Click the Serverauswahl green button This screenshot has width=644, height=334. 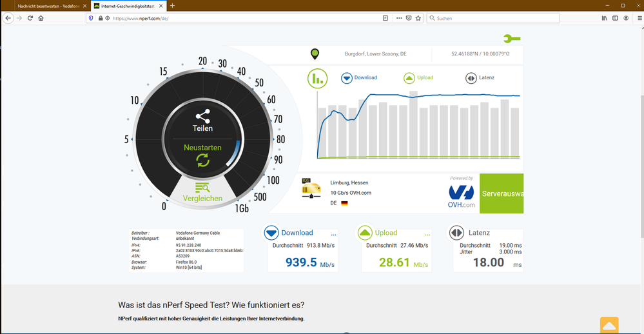(x=502, y=193)
